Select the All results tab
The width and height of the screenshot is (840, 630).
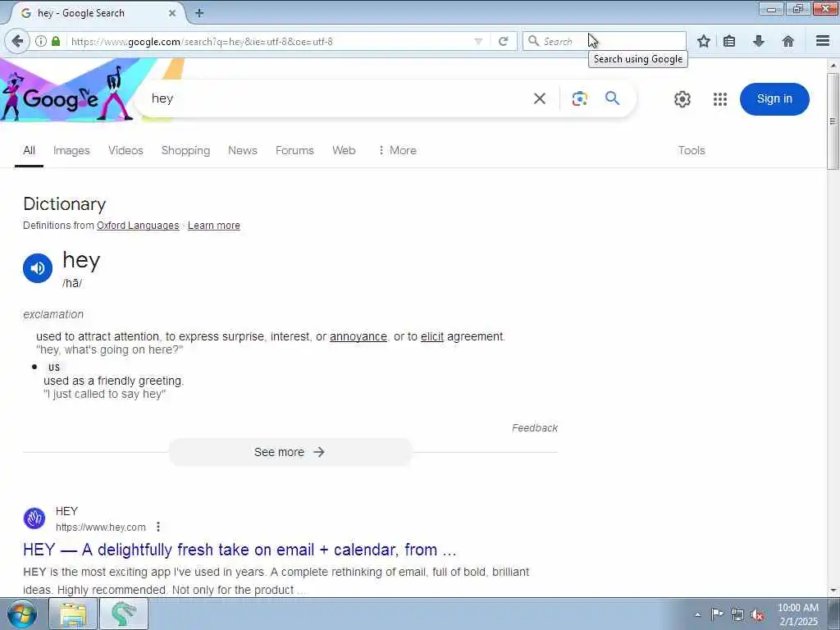pos(29,151)
